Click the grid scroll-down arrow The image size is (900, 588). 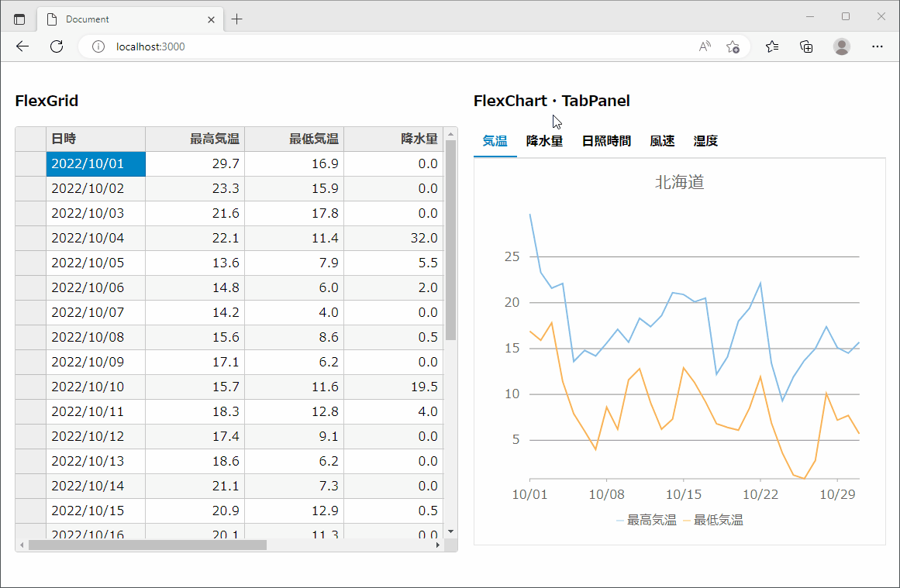click(450, 531)
